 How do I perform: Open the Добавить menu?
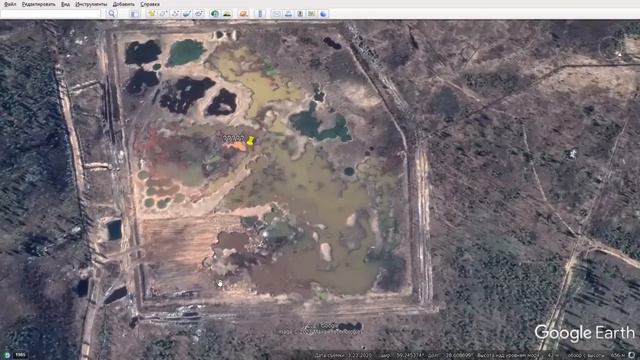click(x=123, y=4)
